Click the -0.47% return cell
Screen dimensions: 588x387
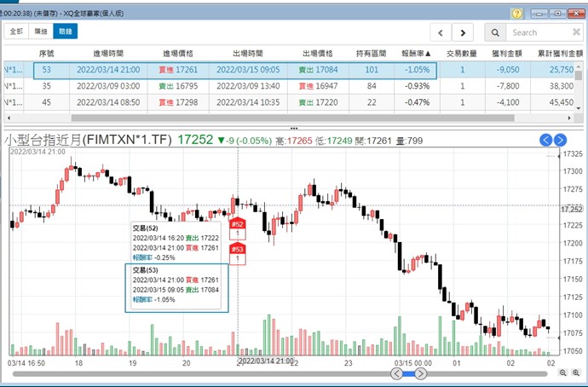pyautogui.click(x=417, y=102)
